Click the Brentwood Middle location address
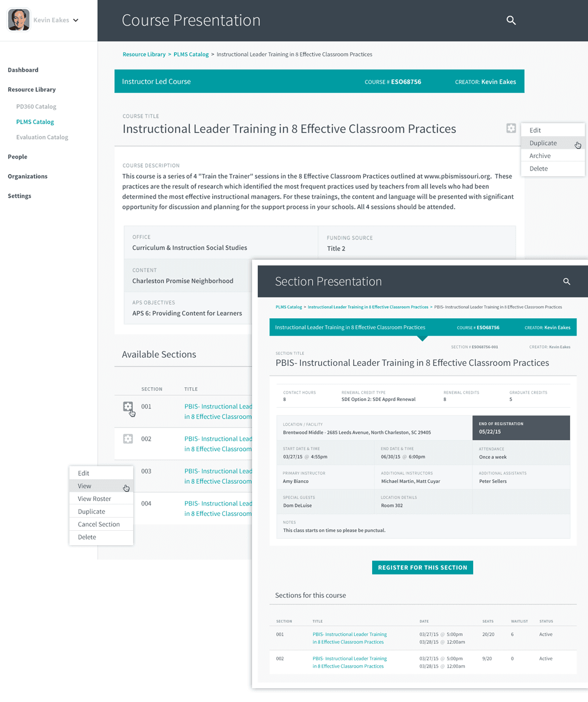 pos(357,433)
